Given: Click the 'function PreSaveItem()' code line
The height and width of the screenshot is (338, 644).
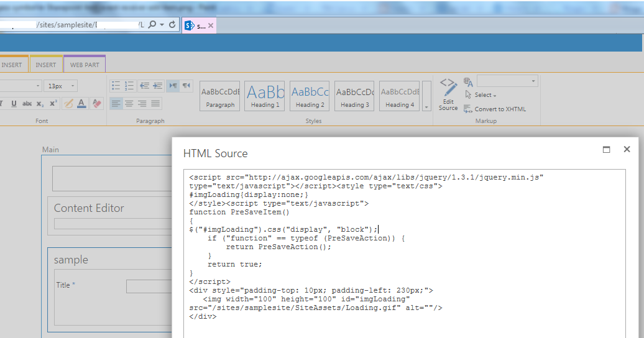Looking at the screenshot, I should [x=239, y=212].
